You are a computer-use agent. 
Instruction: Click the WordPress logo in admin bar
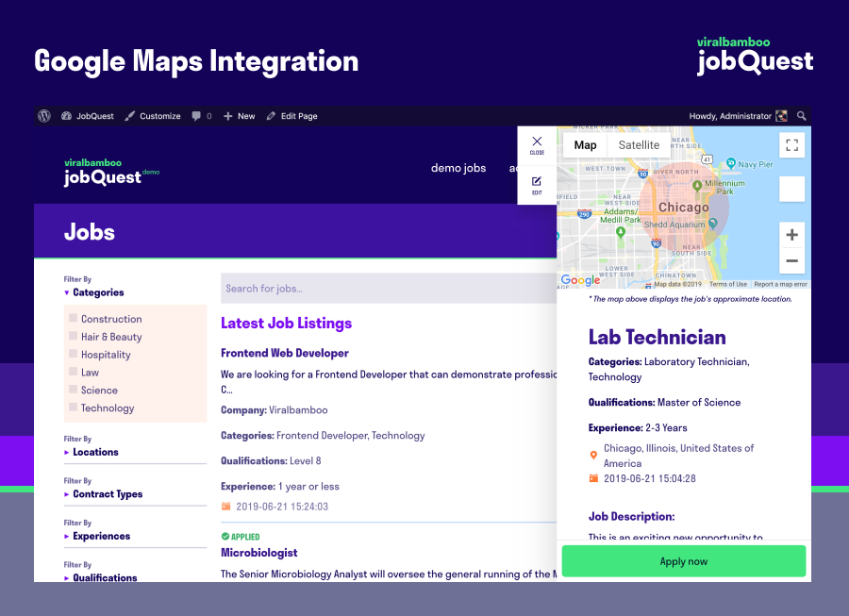click(x=44, y=116)
